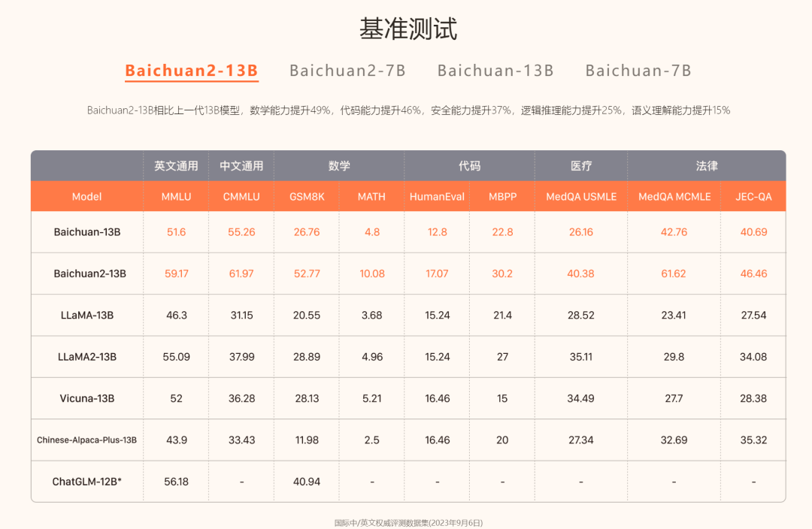Click the 23.41 MedQA MCMLE score

pos(674,316)
